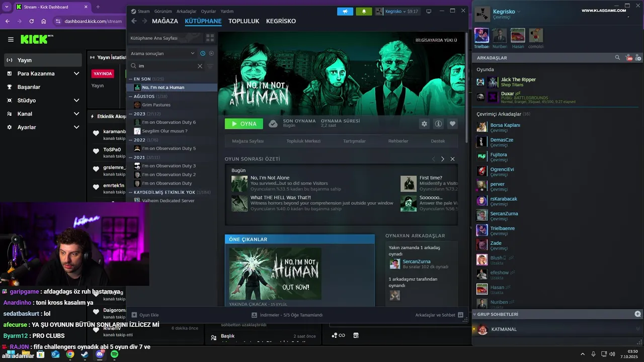Viewport: 644px width, 362px height.
Task: Add a friend icon in friends list
Action: click(638, 58)
